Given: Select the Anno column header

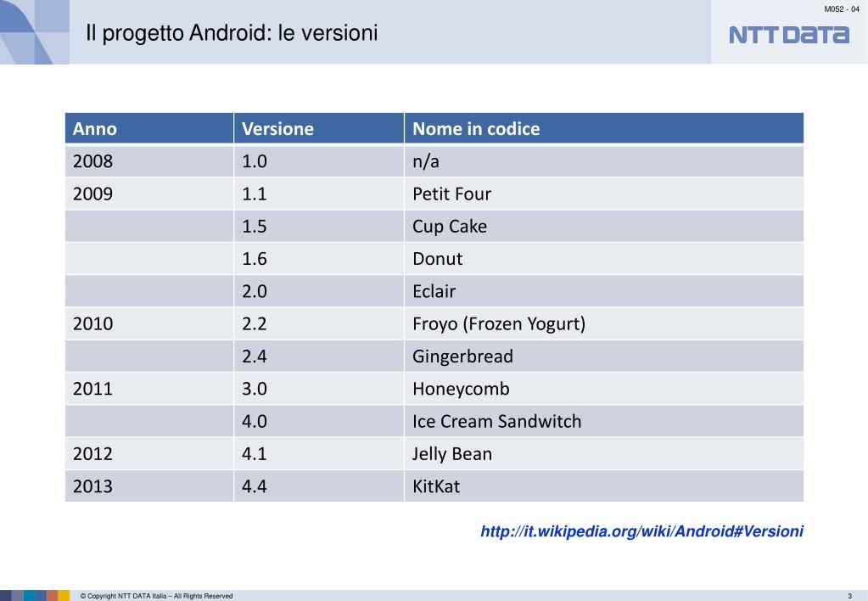Looking at the screenshot, I should click(149, 128).
